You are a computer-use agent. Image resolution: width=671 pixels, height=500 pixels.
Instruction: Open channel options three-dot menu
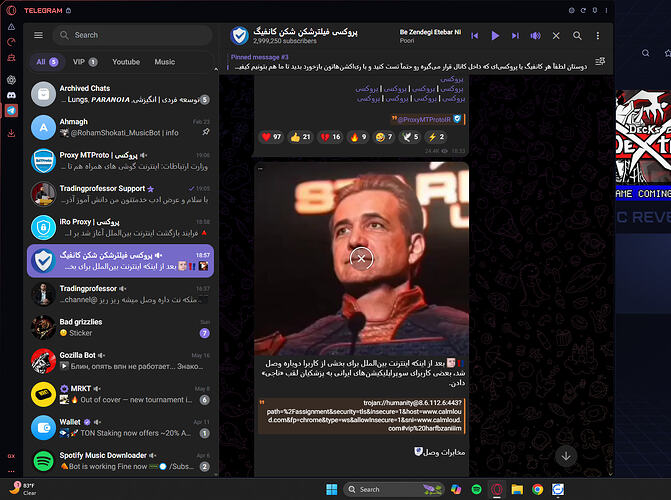598,36
